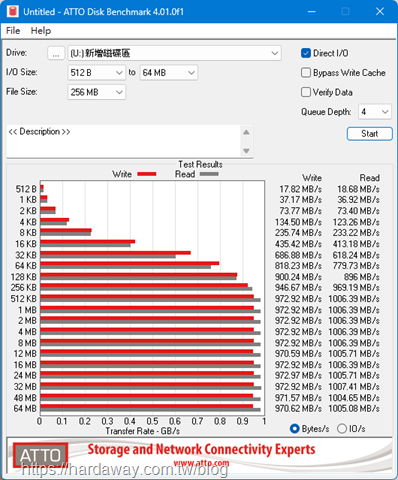Click the 512 B read value 18.68 MB/s

pos(358,189)
